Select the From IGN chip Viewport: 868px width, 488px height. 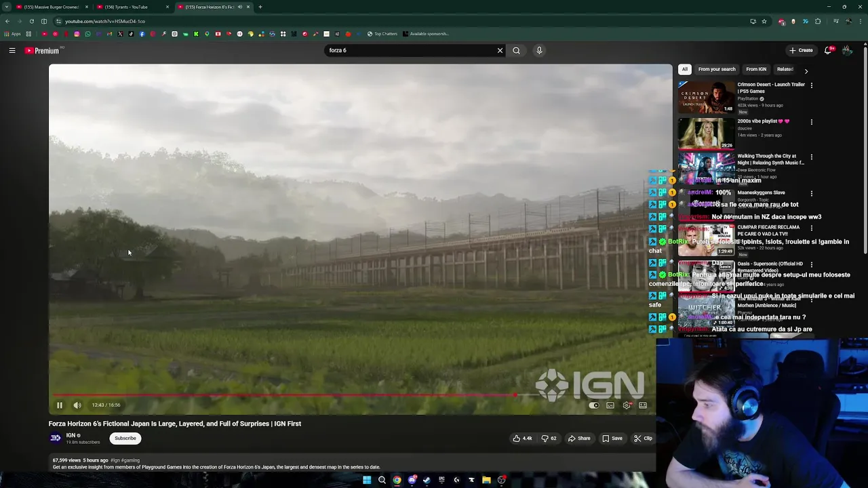756,69
